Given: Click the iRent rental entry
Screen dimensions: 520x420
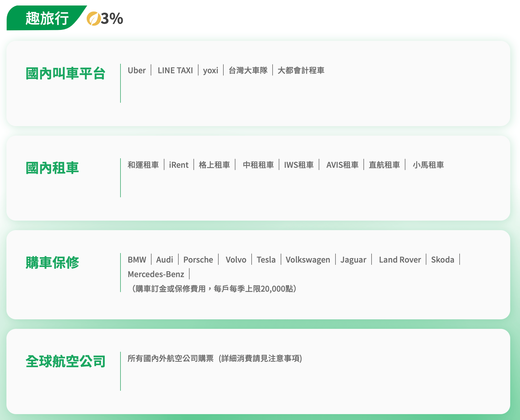Looking at the screenshot, I should 179,165.
